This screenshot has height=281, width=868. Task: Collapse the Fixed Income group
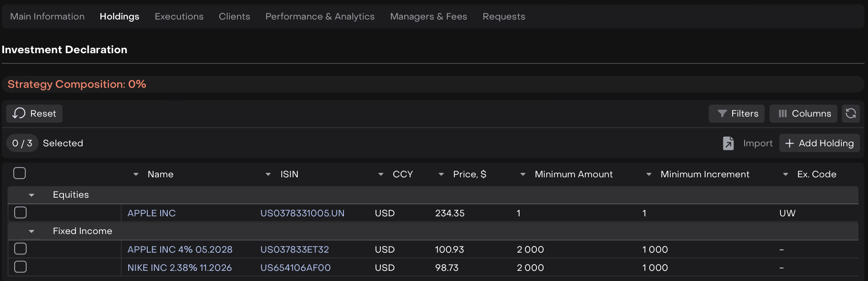[x=32, y=231]
